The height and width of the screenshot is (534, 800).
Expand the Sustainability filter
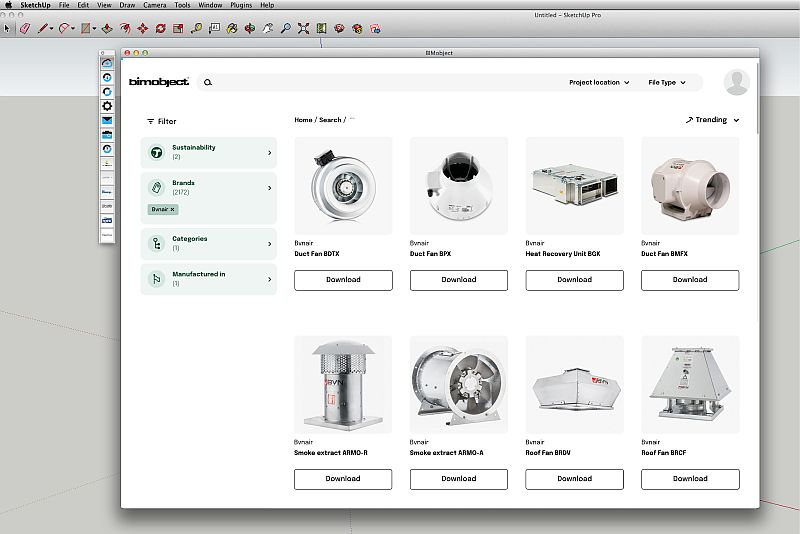tap(209, 152)
